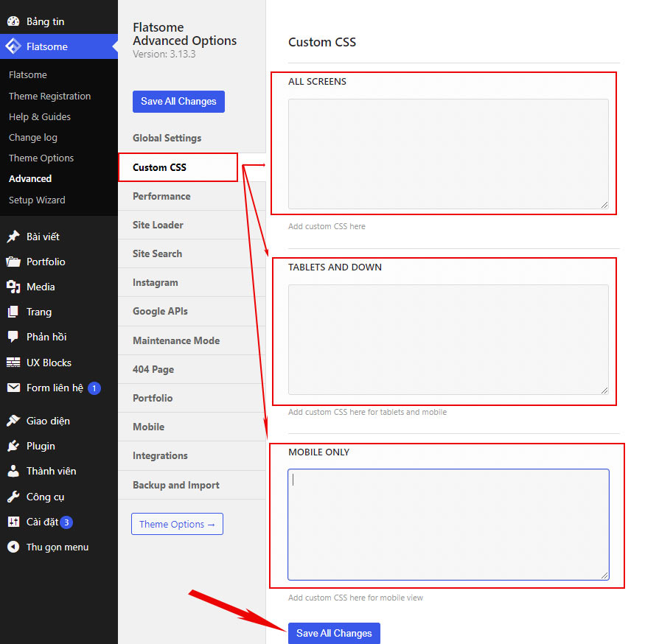Viewport: 645px width, 644px height.
Task: Open Bài viết via its pin icon
Action: click(x=13, y=237)
